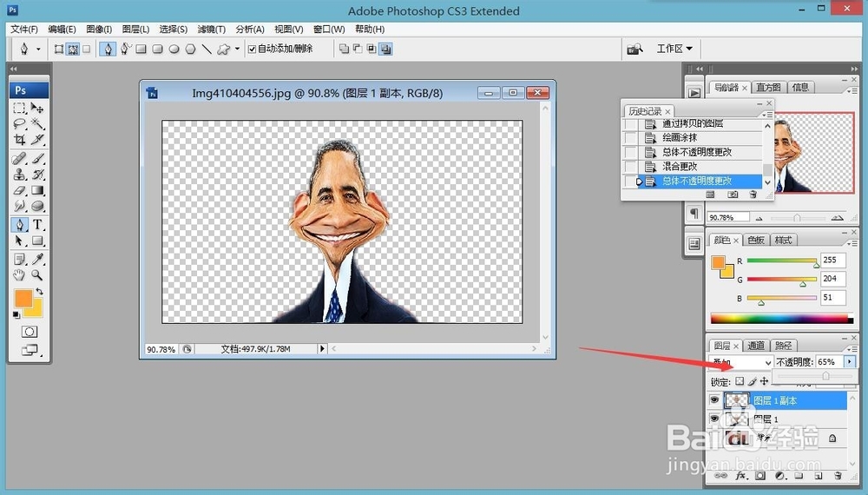Open Color panel options menu
Image resolution: width=868 pixels, height=495 pixels.
(852, 242)
